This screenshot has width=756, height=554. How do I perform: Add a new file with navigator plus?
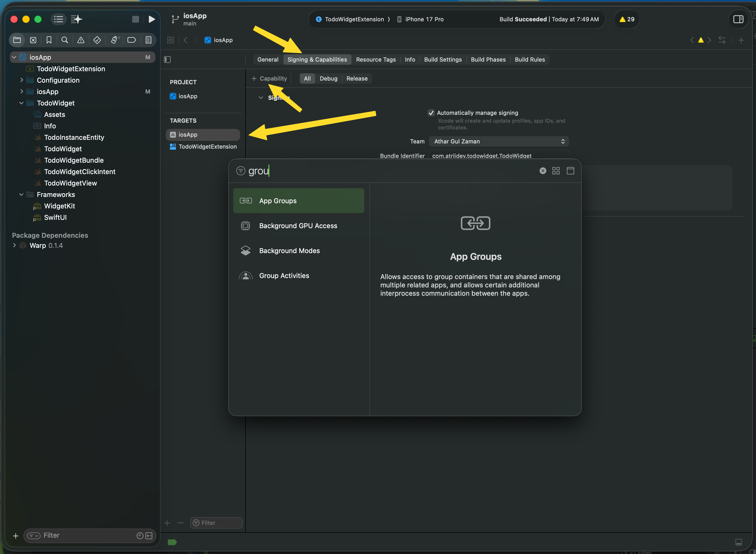coord(15,536)
